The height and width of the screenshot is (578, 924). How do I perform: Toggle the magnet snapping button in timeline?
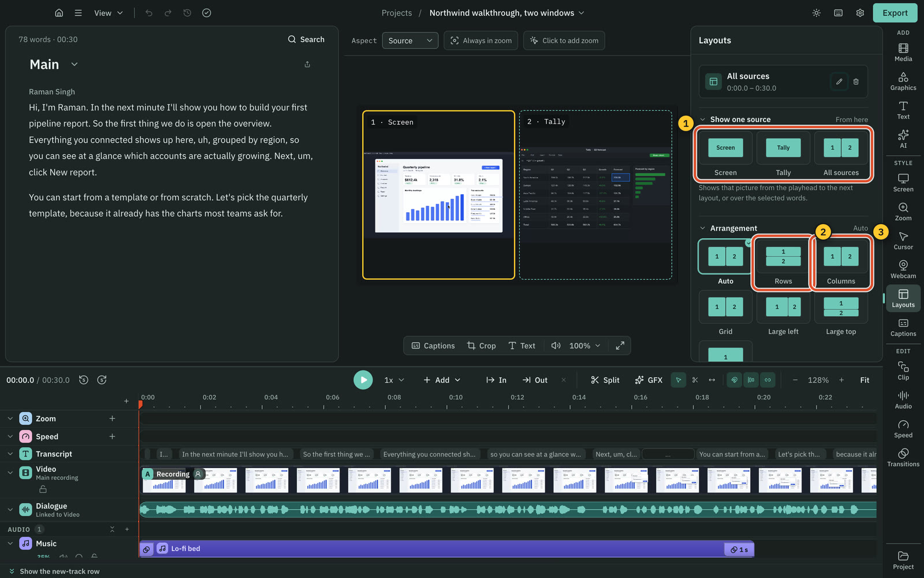click(x=734, y=380)
